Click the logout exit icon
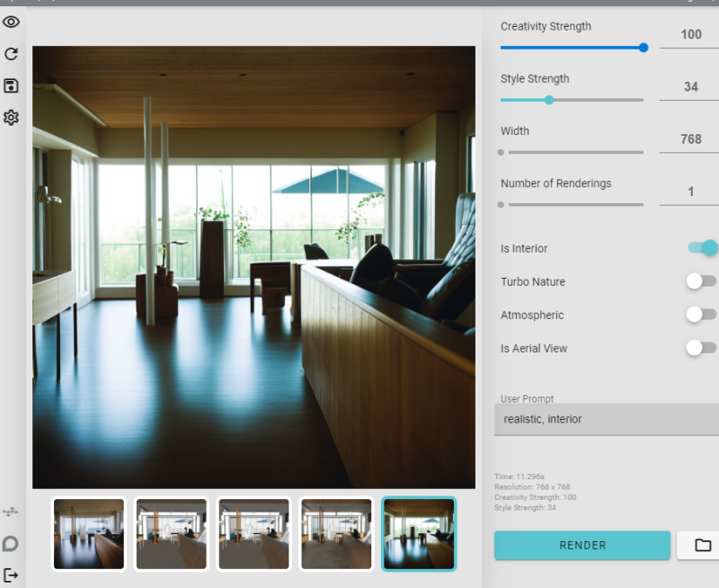This screenshot has height=588, width=719. pyautogui.click(x=11, y=575)
